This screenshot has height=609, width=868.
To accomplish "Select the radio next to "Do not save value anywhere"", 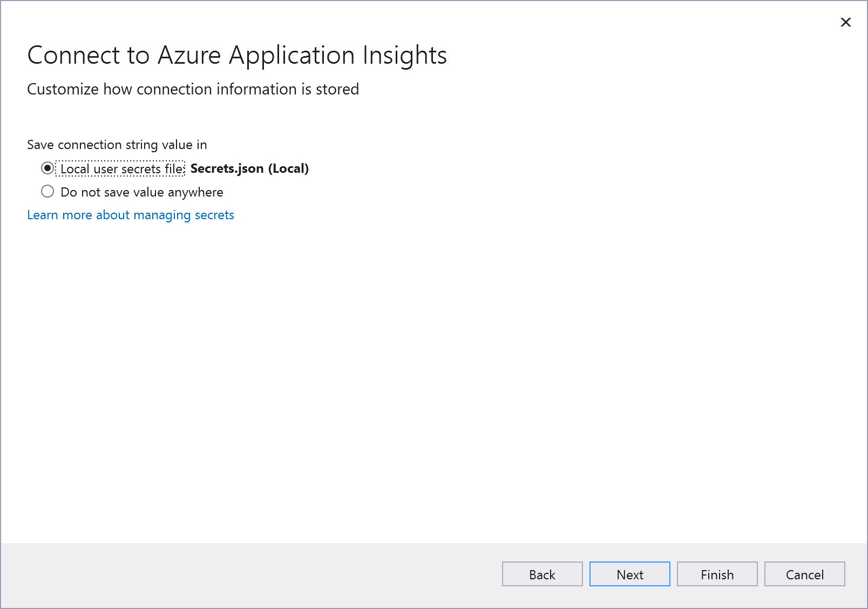I will click(x=48, y=192).
